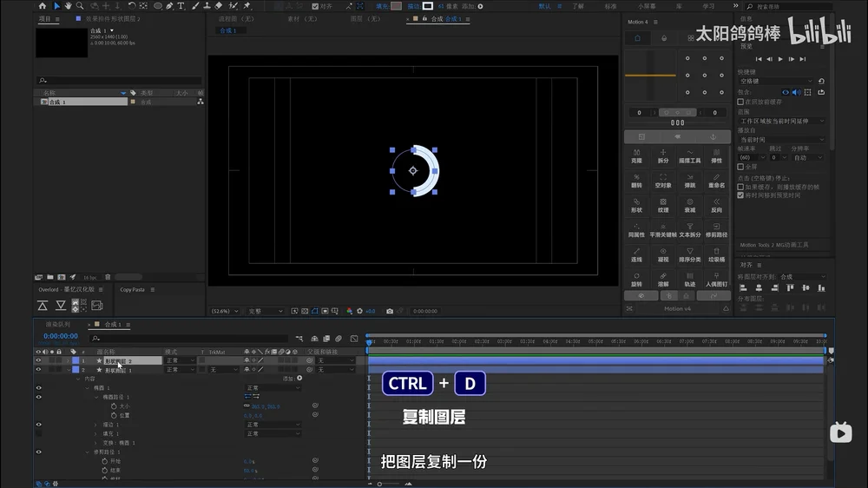Viewport: 868px width, 488px height.
Task: Expand layer 1 properties twirl arrow
Action: [68, 360]
